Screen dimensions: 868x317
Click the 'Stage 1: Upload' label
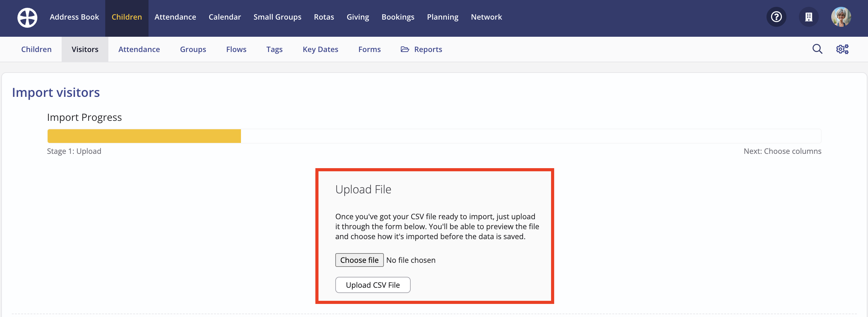click(x=74, y=151)
